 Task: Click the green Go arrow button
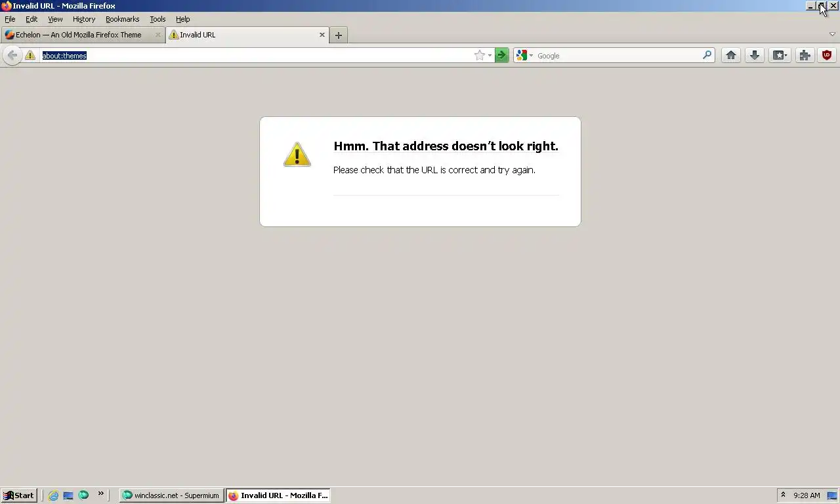pos(501,56)
